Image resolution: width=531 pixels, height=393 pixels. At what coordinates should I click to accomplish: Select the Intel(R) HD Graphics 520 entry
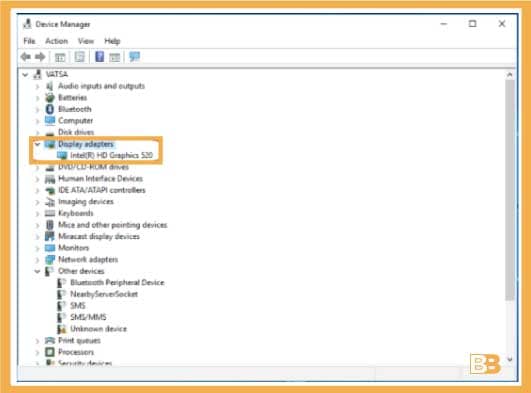111,156
